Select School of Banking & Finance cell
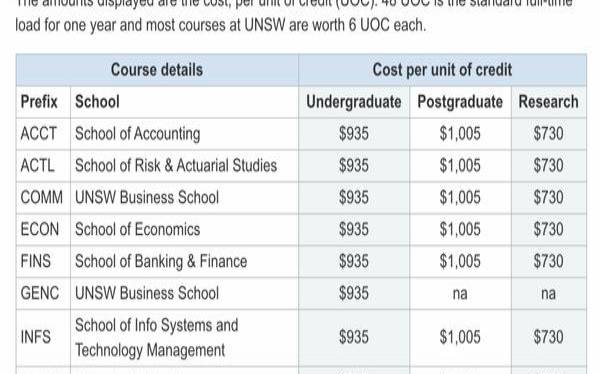Screen dimensions: 599x374 (184, 262)
